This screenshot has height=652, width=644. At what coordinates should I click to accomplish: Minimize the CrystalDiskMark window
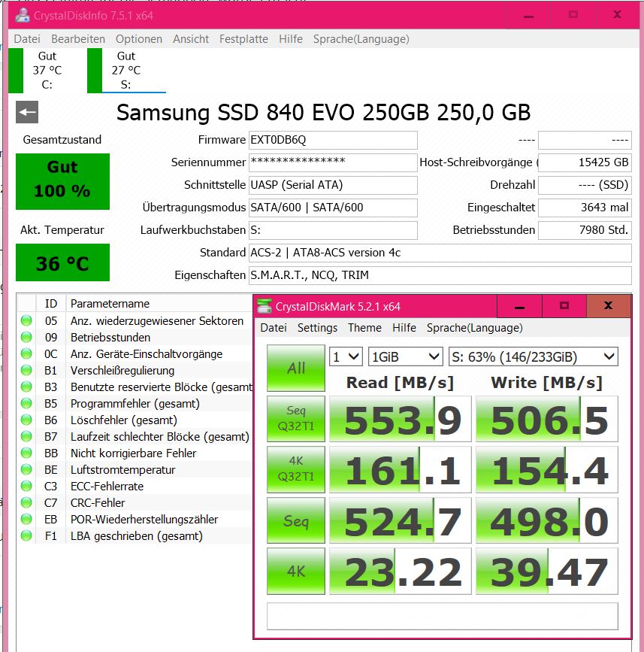519,307
